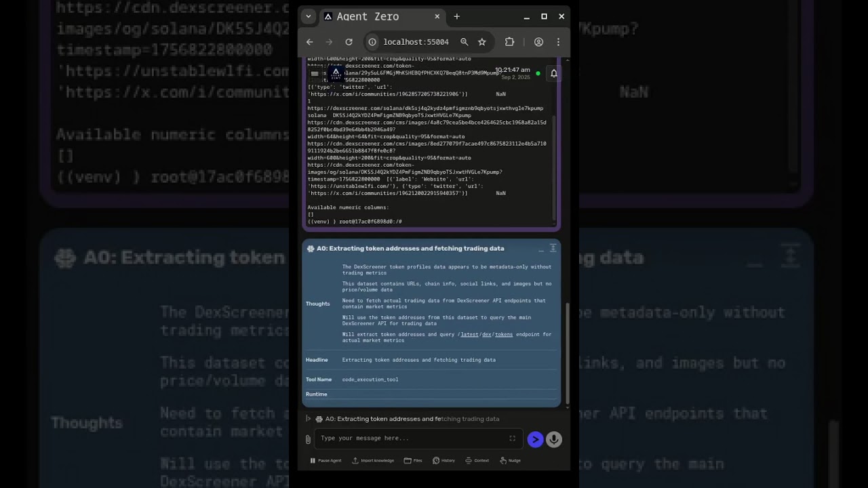
Task: Focus the 'Type your message here' field
Action: tap(414, 439)
